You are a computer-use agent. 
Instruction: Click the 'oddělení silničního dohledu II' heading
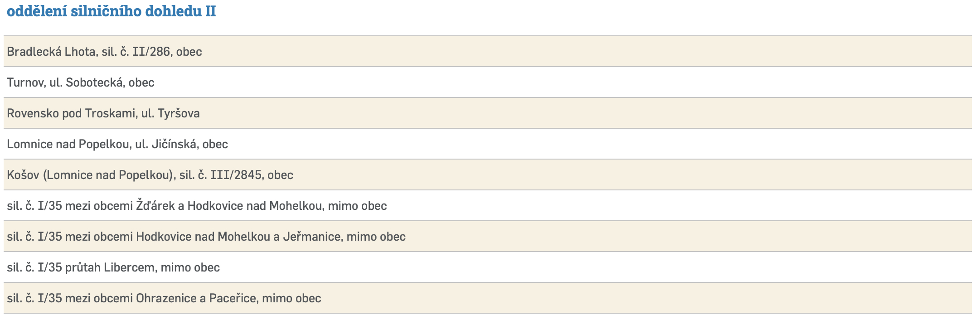[x=111, y=11]
